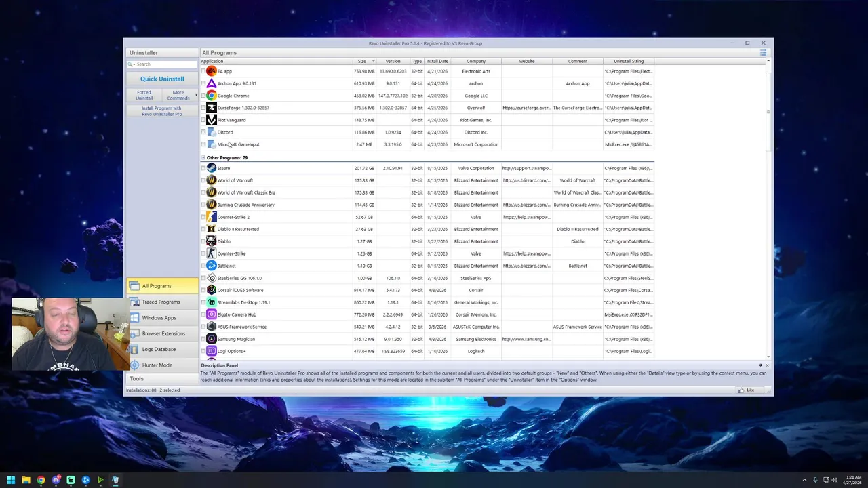Viewport: 868px width, 488px height.
Task: Click the Archon App purple triangle icon
Action: click(212, 83)
